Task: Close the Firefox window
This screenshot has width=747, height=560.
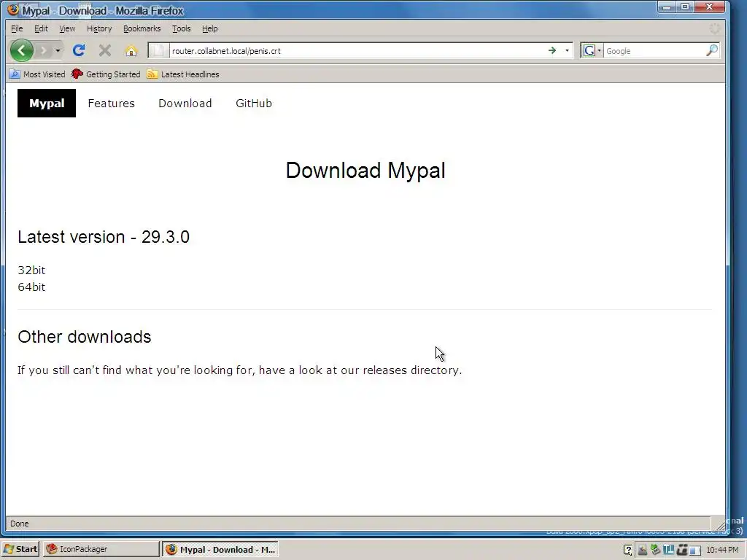Action: tap(710, 7)
